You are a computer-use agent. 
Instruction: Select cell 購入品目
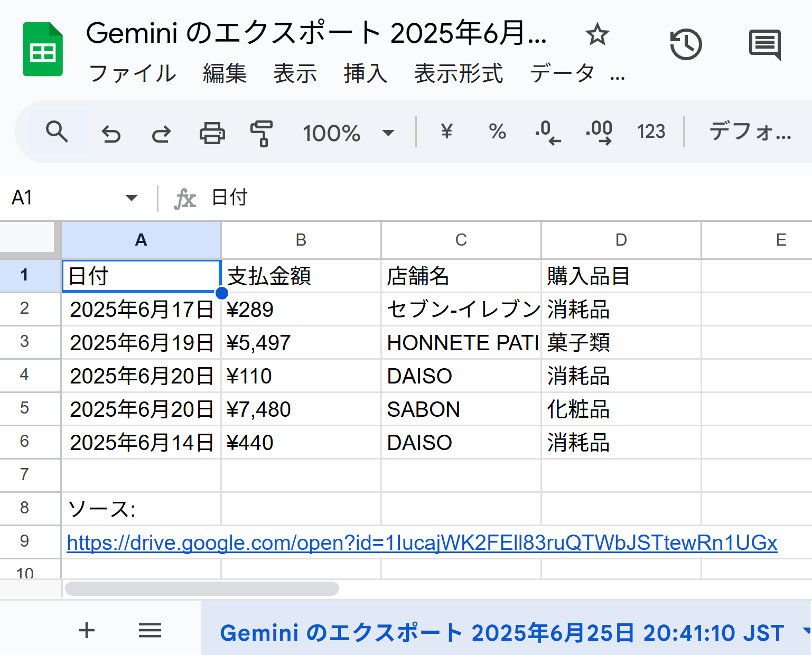pyautogui.click(x=621, y=276)
